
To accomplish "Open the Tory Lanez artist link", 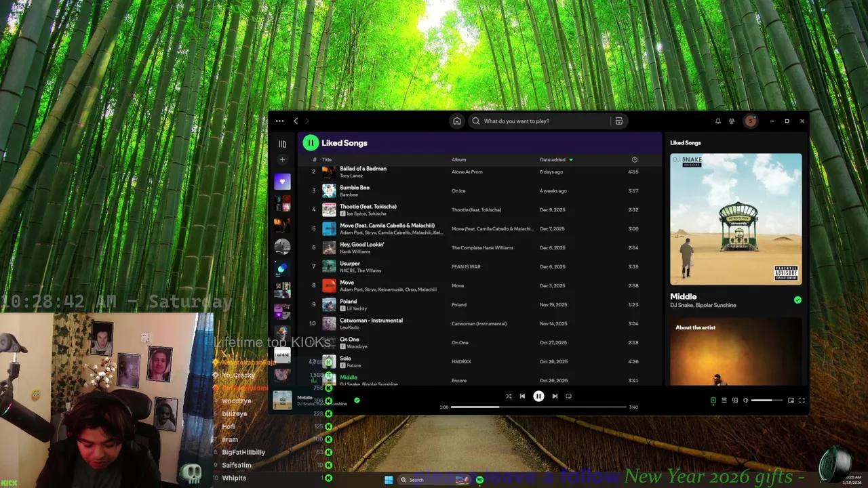I will (351, 176).
